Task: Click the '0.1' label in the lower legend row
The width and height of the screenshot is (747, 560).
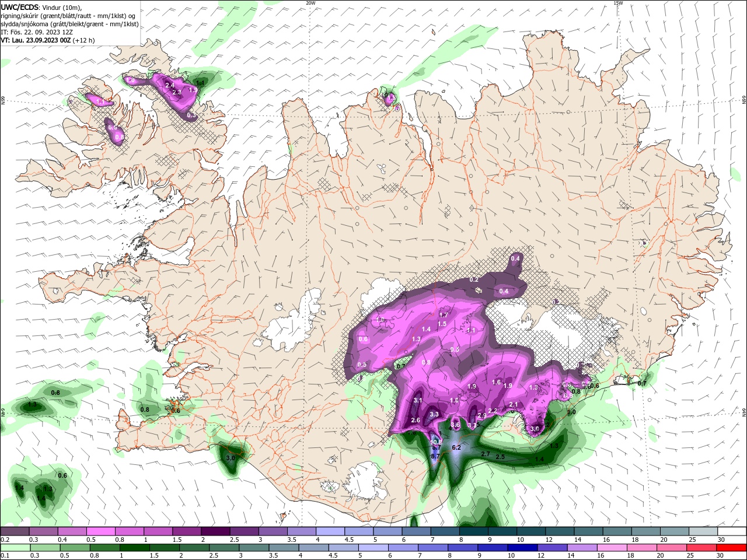Action: coord(5,555)
